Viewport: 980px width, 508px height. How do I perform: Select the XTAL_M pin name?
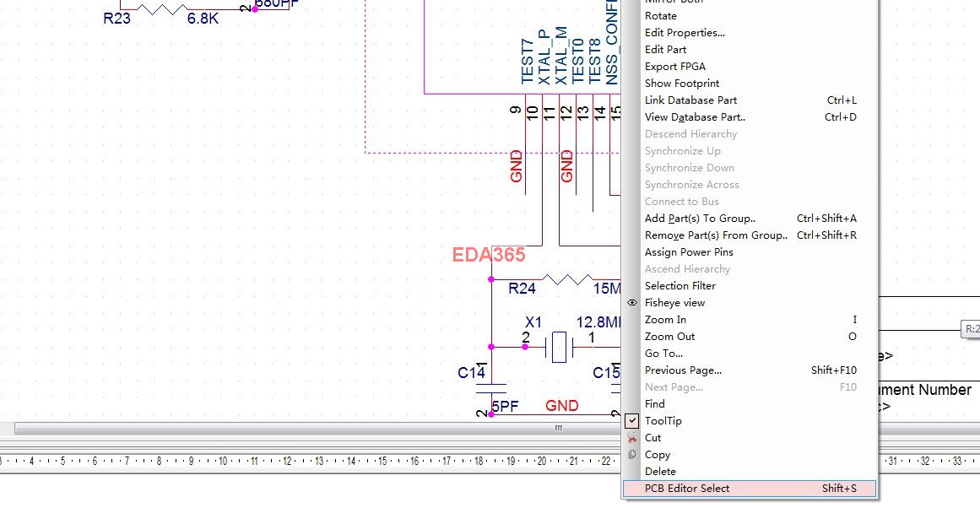tap(561, 56)
